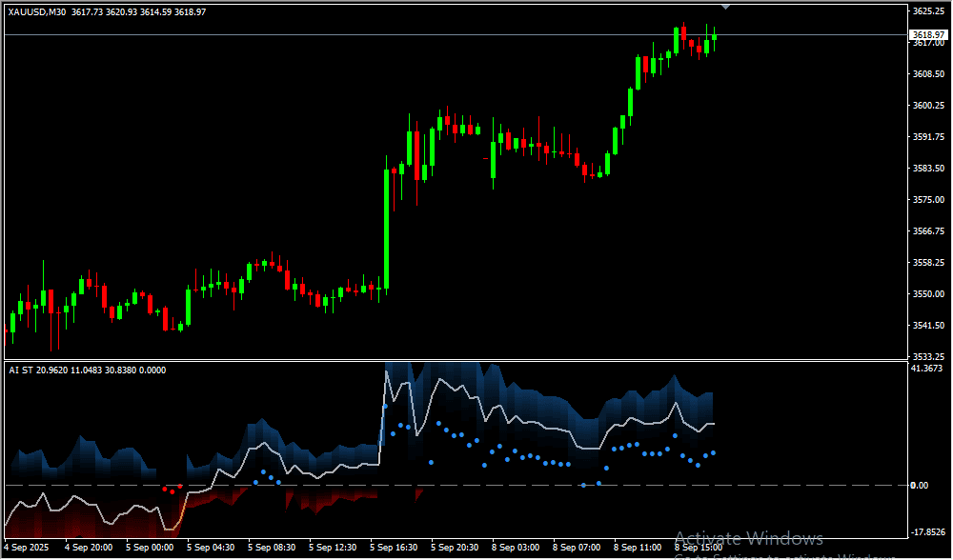This screenshot has height=560, width=953.
Task: Click the divider between chart and indicator
Action: coord(476,360)
